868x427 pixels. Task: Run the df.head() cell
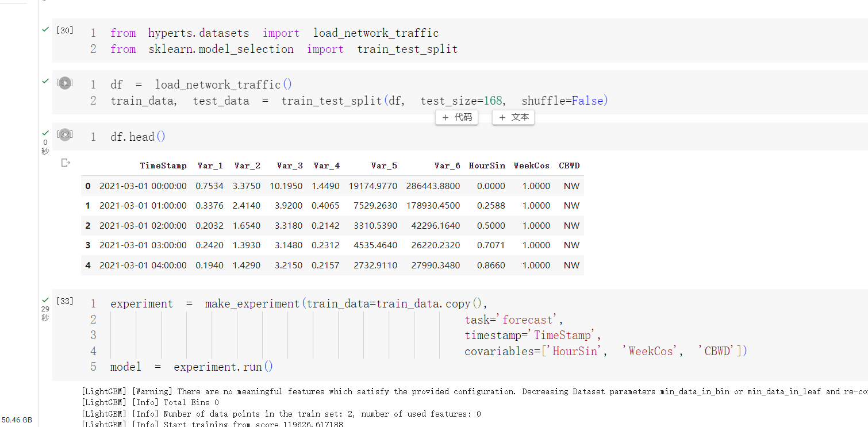(x=65, y=136)
